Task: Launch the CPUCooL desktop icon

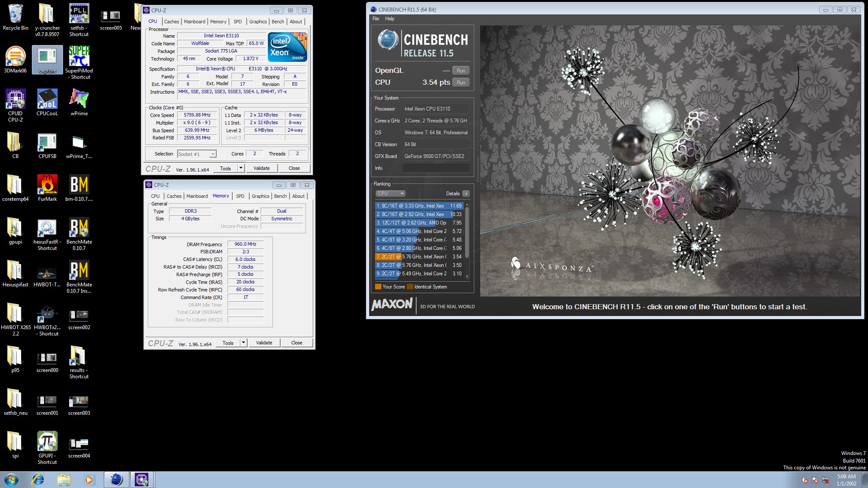Action: [47, 103]
